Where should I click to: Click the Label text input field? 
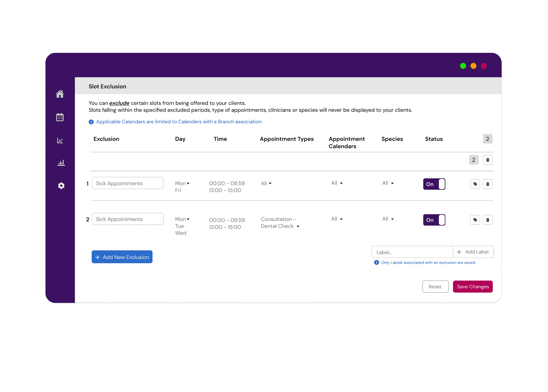coord(412,252)
